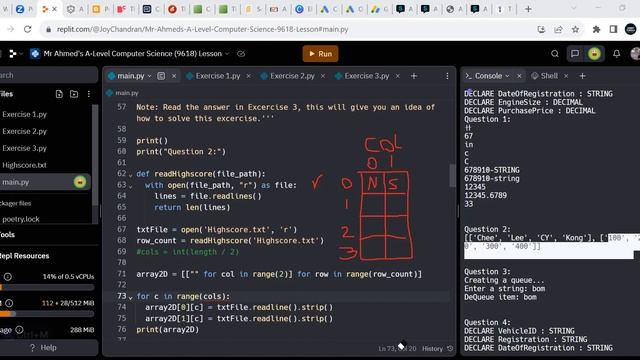640x360 pixels.
Task: Click the files search field
Action: 48,76
